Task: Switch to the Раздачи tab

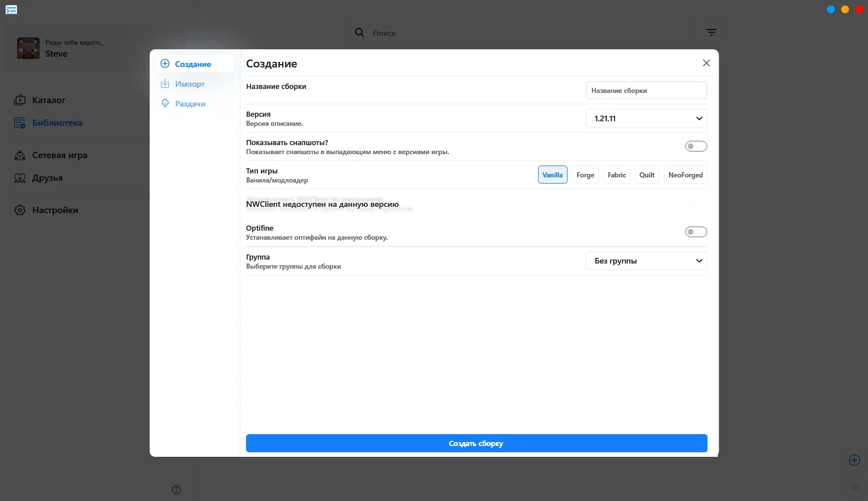Action: coord(190,104)
